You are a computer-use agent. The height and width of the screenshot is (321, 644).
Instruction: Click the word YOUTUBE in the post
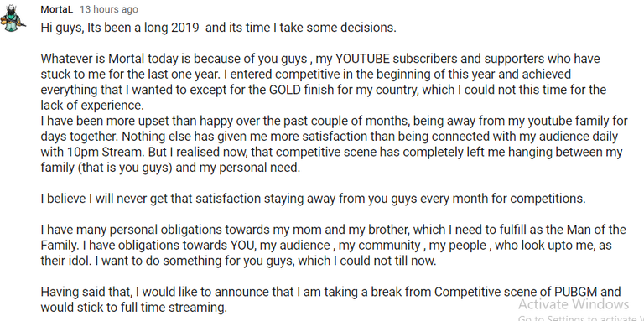(x=362, y=59)
